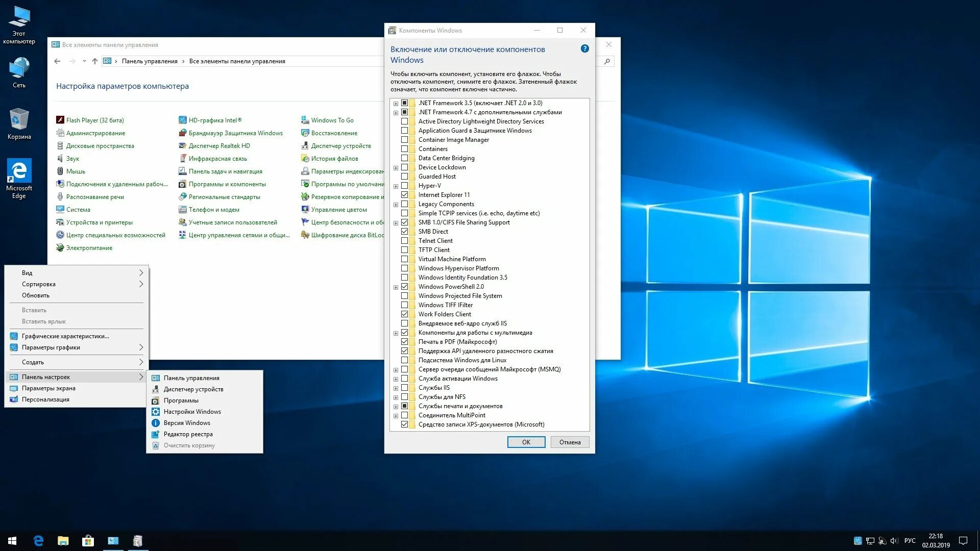Check Подсистема Windows для Linux checkbox
The width and height of the screenshot is (980, 551).
pyautogui.click(x=405, y=360)
